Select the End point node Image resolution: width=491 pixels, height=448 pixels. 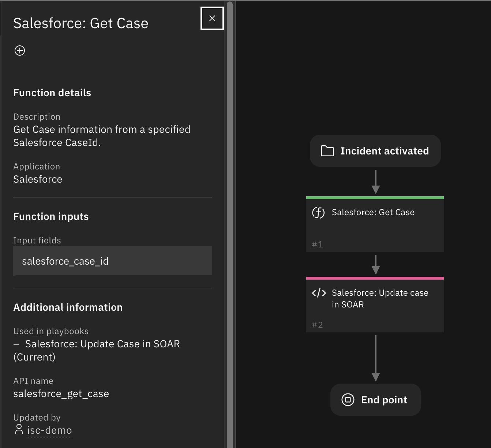coord(375,400)
